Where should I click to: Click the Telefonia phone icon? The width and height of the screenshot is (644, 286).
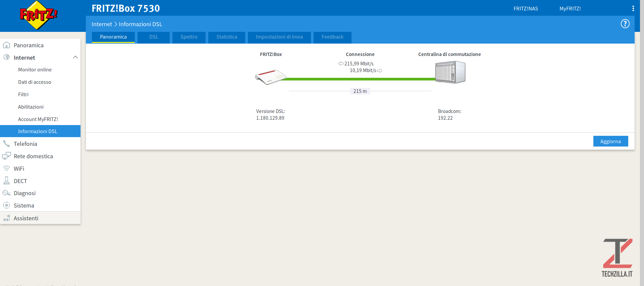6,144
